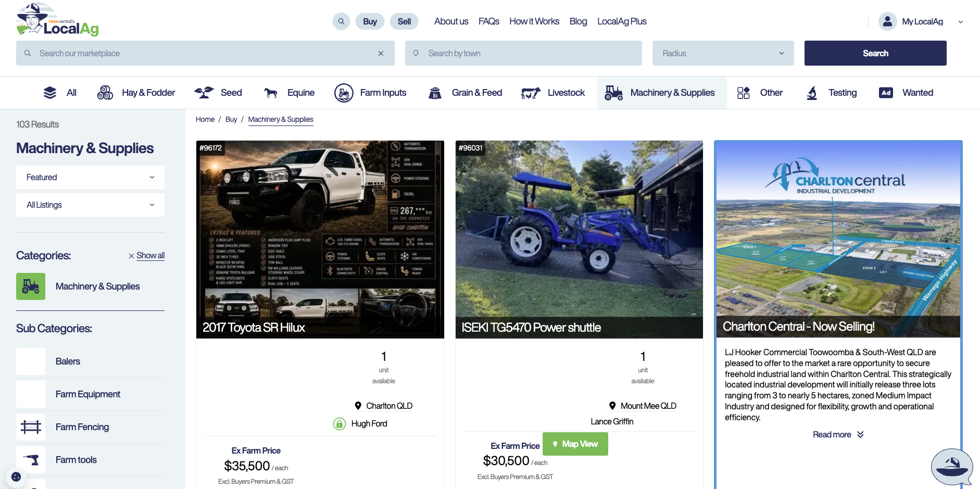Click the LocalAg logo
This screenshot has height=489, width=980.
coord(57,20)
